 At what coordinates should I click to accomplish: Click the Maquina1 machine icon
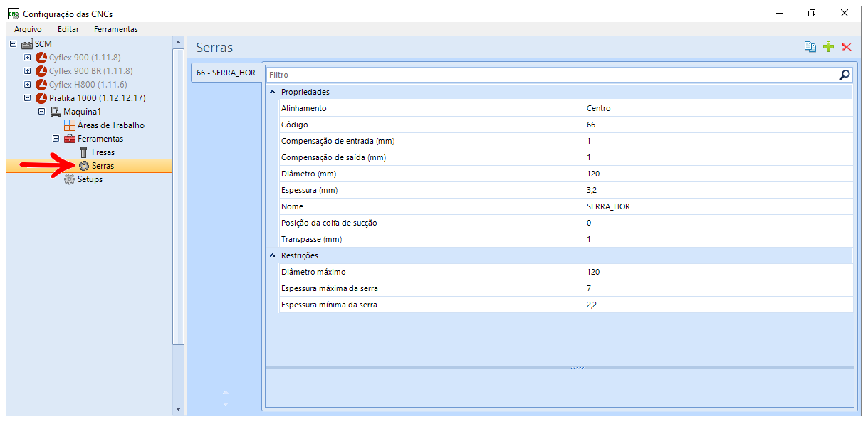coord(55,112)
